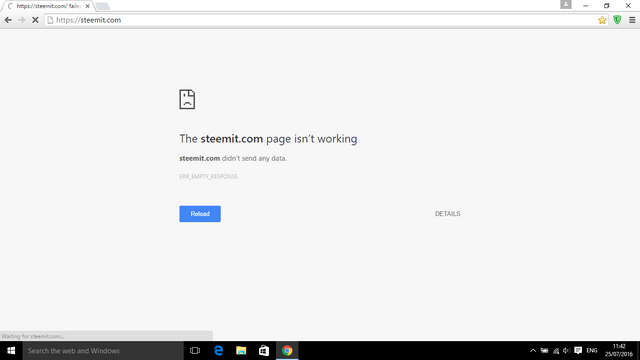Open the clock showing 11:42
Viewport: 640px width, 360px height.
click(x=619, y=351)
